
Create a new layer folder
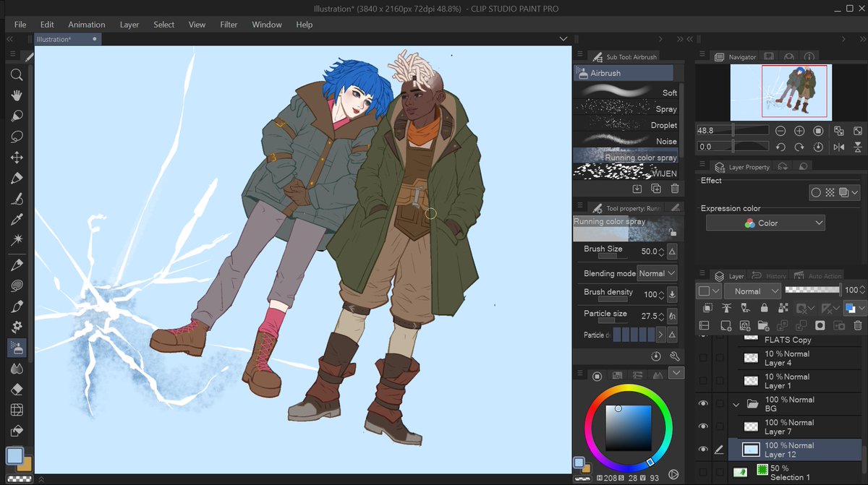[762, 326]
